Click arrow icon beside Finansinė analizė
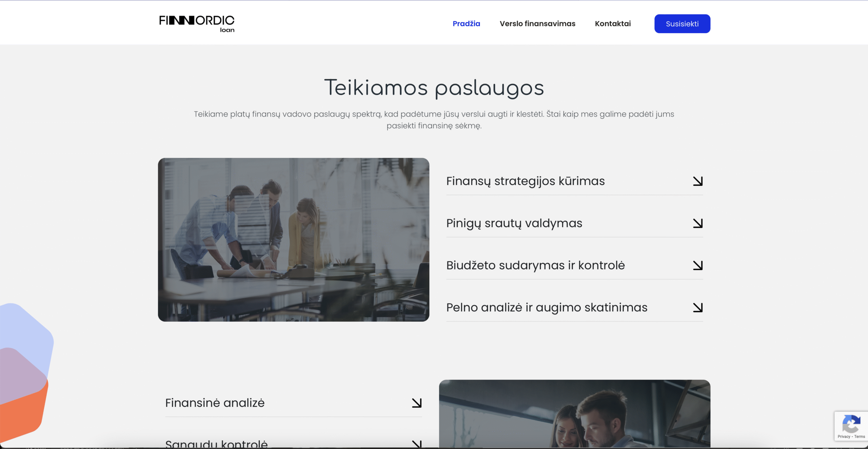Viewport: 868px width, 449px height. click(416, 403)
